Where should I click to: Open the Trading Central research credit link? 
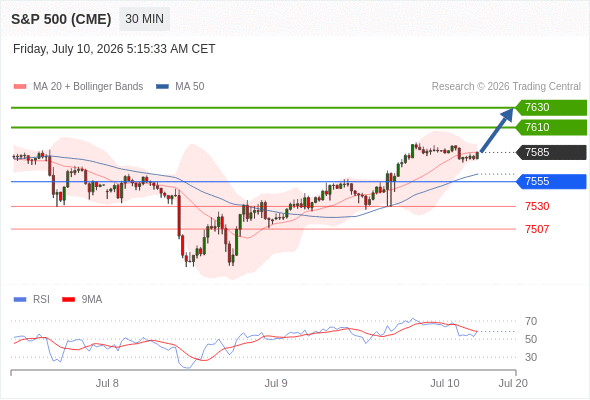coord(506,87)
